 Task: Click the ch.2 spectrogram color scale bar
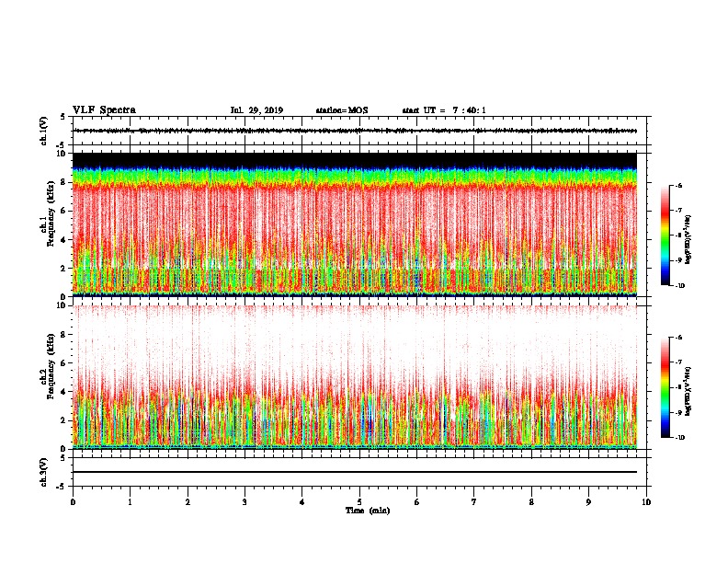(665, 387)
